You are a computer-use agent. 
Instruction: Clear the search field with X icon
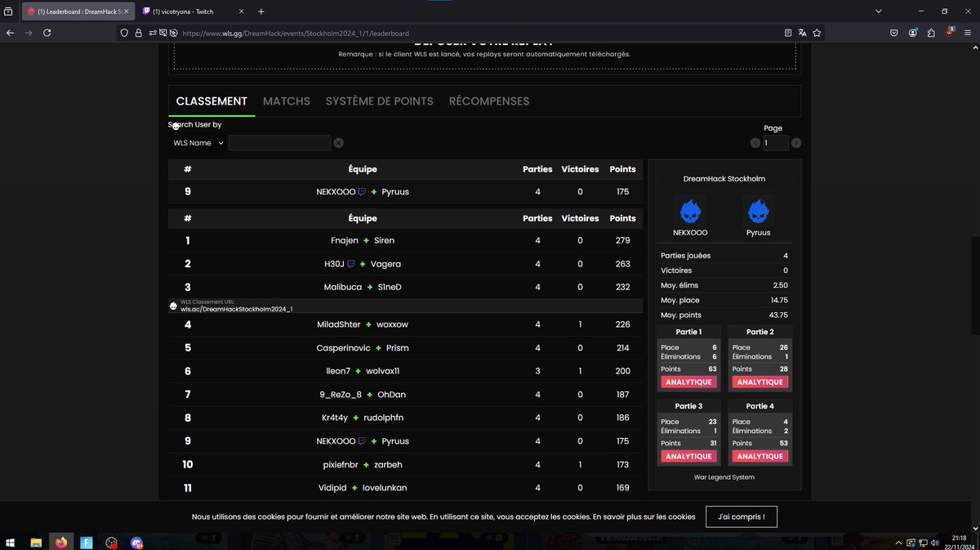[x=338, y=143]
